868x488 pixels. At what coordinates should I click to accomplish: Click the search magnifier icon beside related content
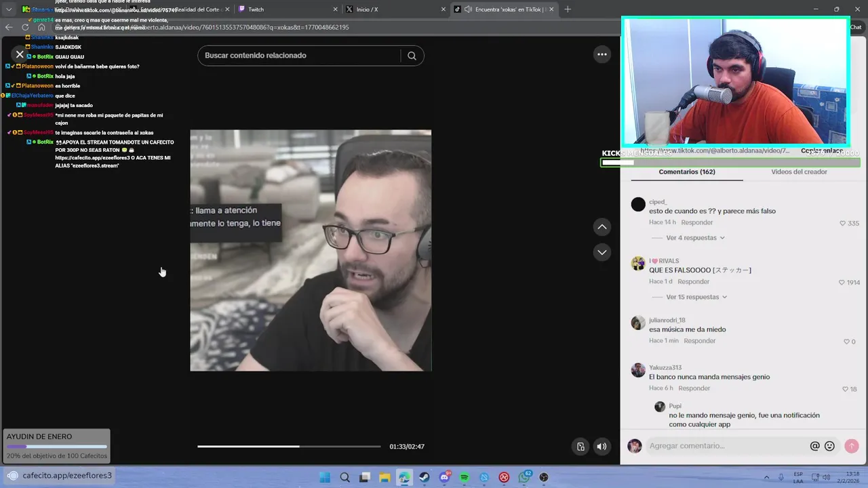[x=412, y=56]
